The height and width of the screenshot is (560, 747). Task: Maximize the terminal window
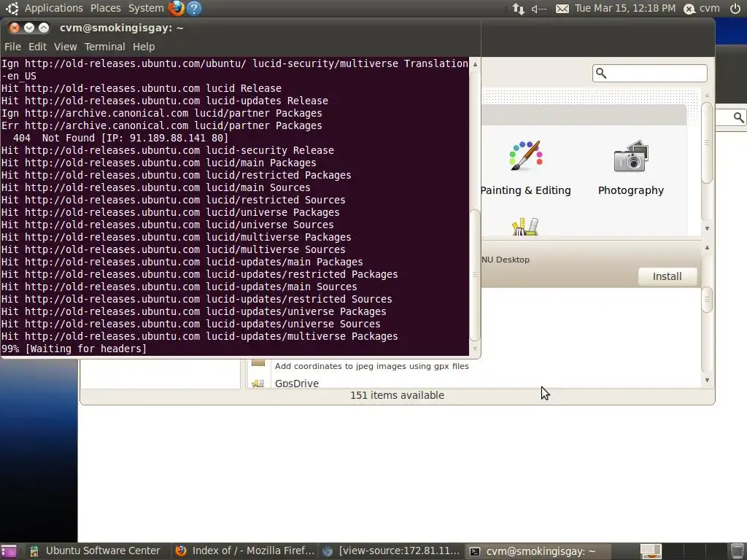43,28
